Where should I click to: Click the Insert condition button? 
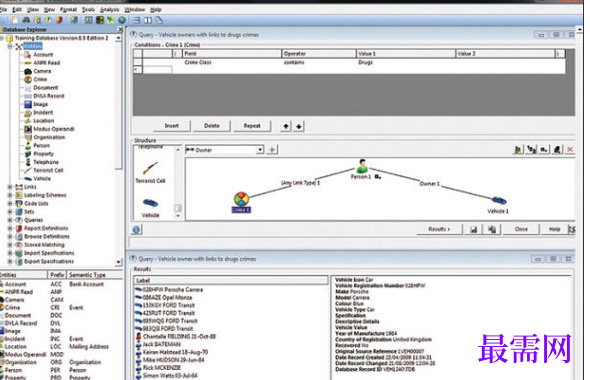(x=172, y=126)
